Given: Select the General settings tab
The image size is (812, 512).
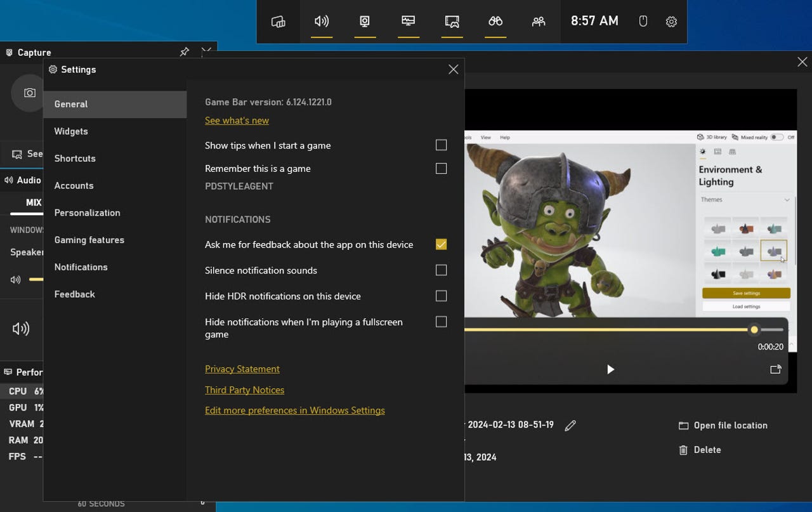Looking at the screenshot, I should click(115, 104).
